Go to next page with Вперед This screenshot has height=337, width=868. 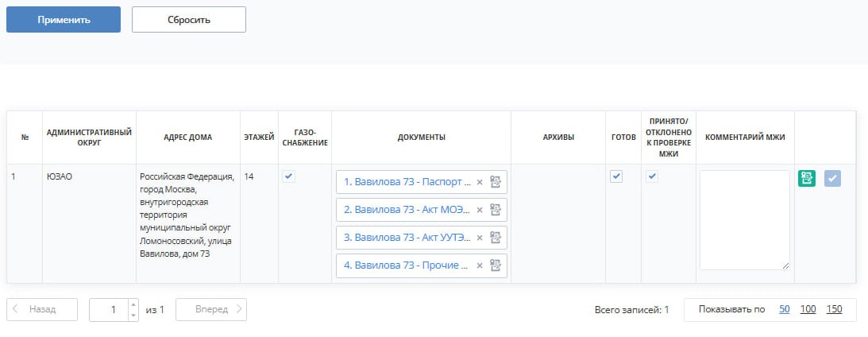pyautogui.click(x=211, y=309)
